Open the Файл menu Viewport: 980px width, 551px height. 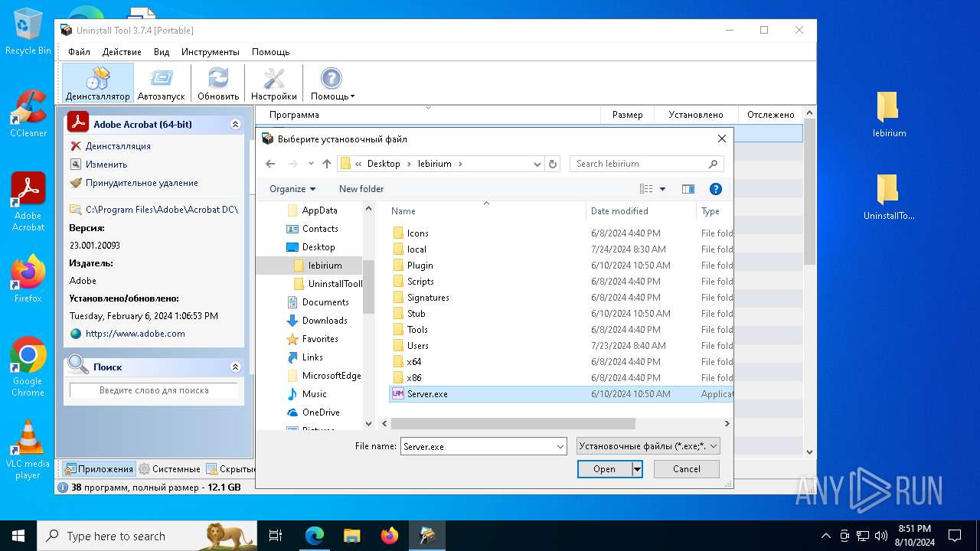point(79,52)
